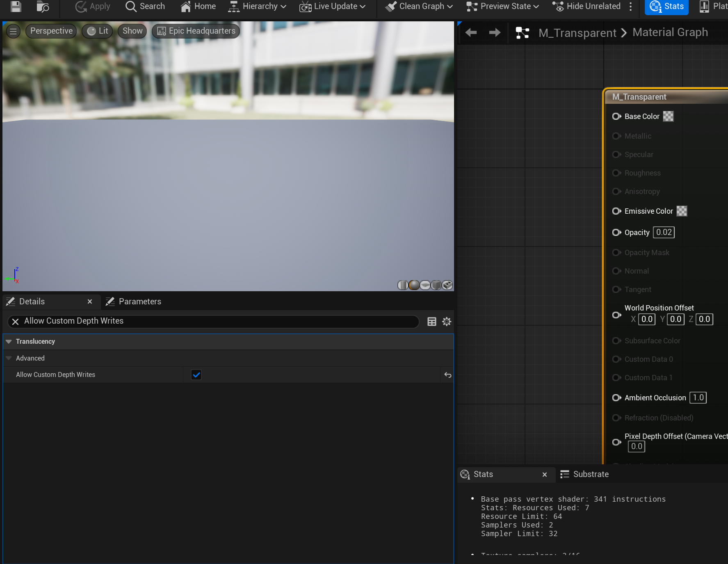Go Home in the material graph
Screen dimensions: 728x564
[x=198, y=6]
